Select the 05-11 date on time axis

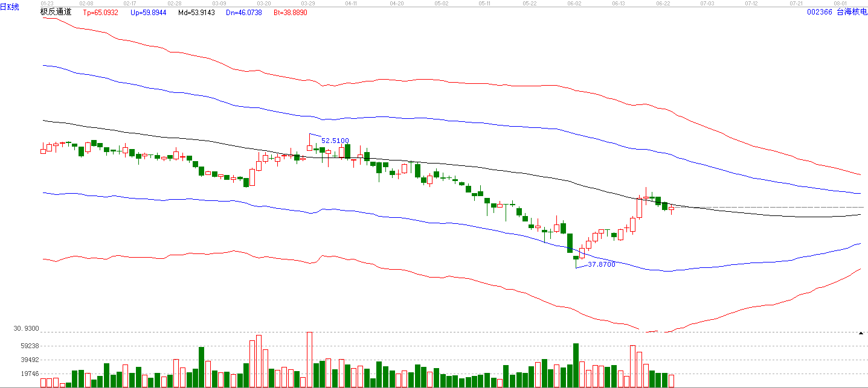click(x=485, y=3)
